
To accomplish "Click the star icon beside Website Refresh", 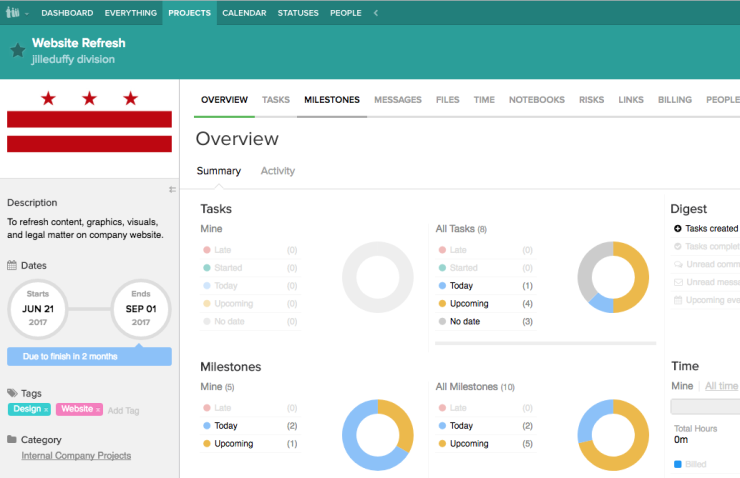I will click(x=17, y=50).
